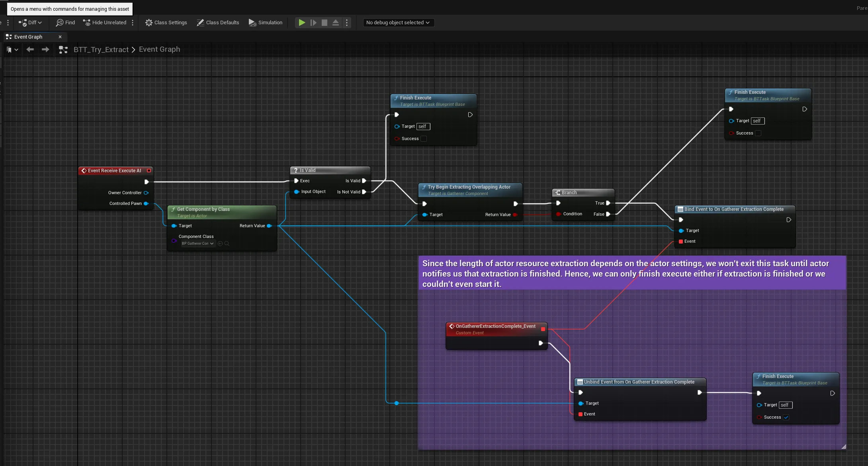The height and width of the screenshot is (466, 868).
Task: Click delegate pin on OnGathererExtractionComplete_Event
Action: [543, 329]
